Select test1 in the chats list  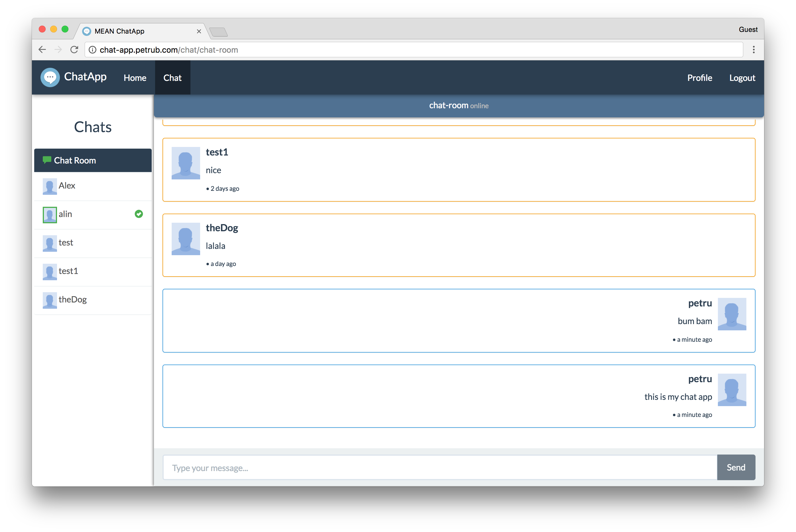[68, 271]
